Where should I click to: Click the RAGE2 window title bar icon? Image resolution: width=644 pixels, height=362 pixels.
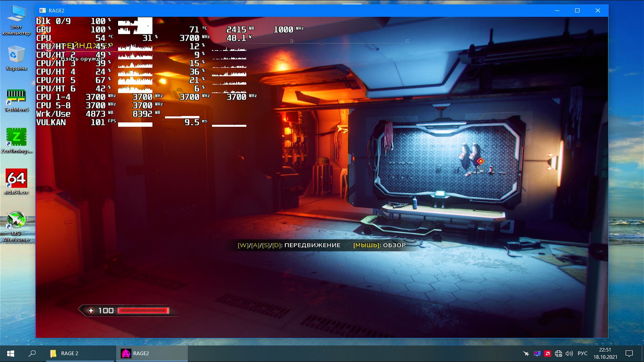(43, 10)
